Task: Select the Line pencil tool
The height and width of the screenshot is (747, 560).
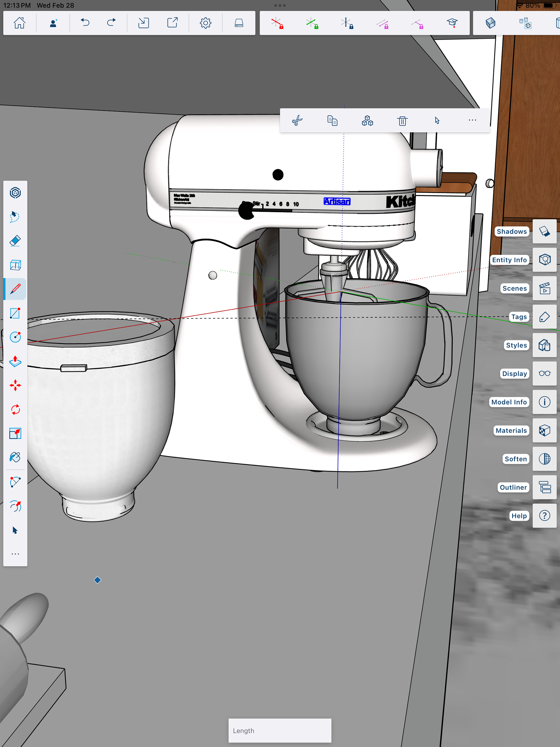Action: click(15, 289)
